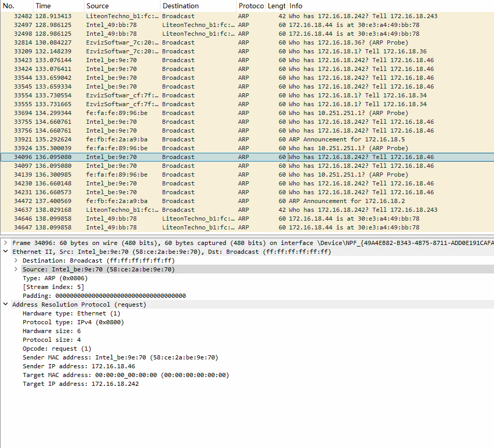Expand the Source: Intel_be:9e:70 subtree
Viewport: 494px width, 448px height.
click(16, 269)
